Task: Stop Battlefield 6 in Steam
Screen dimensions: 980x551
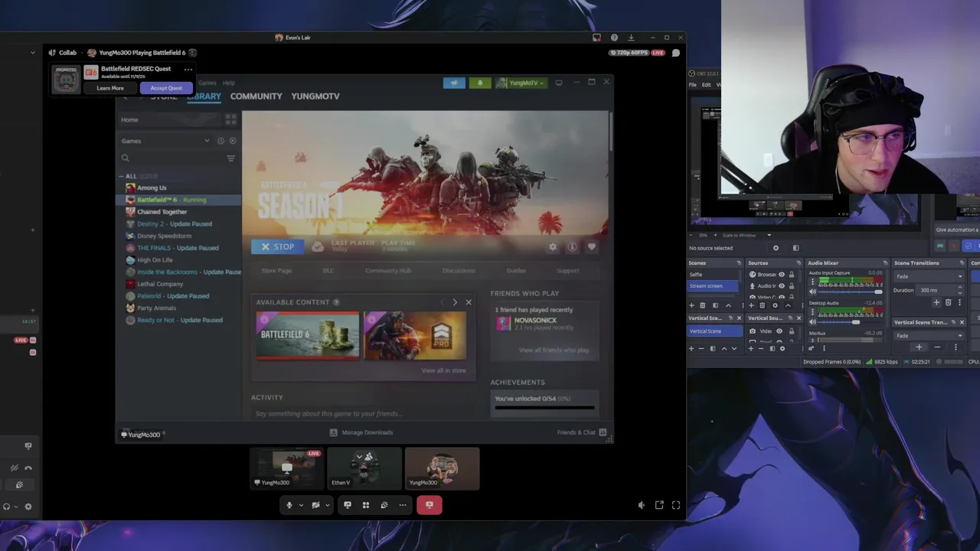Action: click(x=277, y=246)
